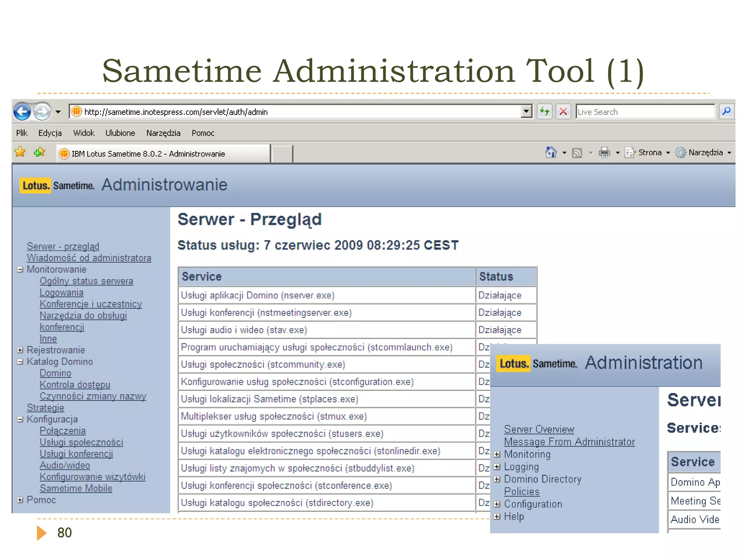
Task: Click the Lotus Sametime logo in header
Action: [57, 185]
